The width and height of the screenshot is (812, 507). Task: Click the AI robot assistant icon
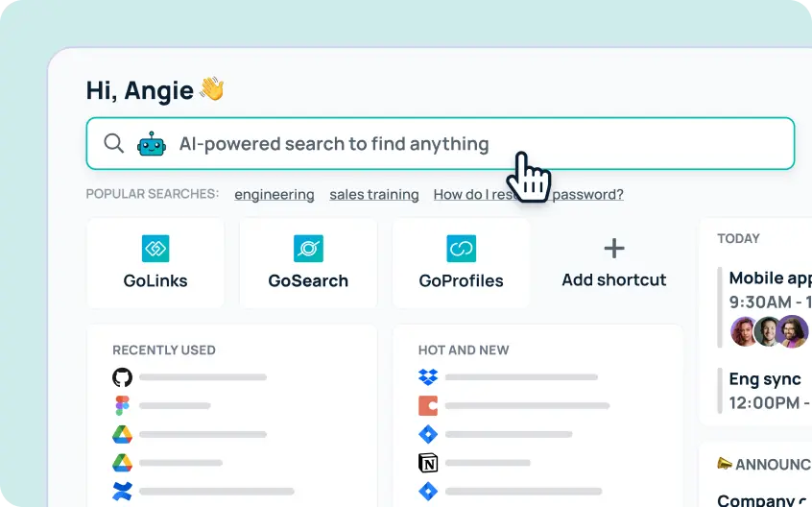pyautogui.click(x=152, y=143)
